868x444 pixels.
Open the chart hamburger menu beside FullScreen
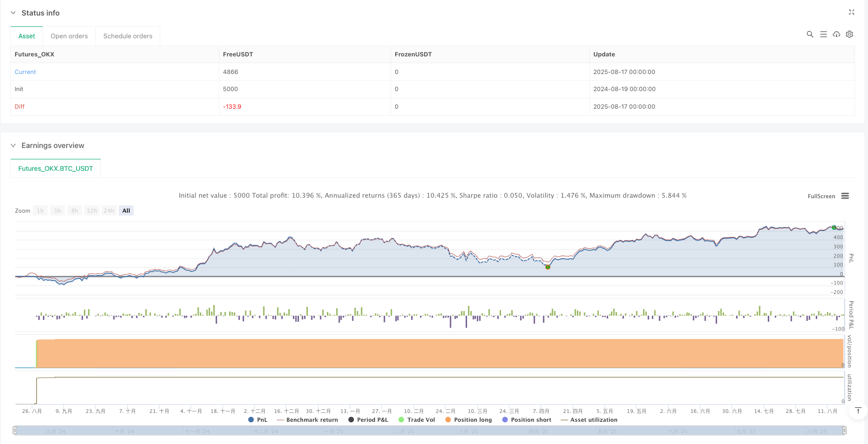click(845, 196)
